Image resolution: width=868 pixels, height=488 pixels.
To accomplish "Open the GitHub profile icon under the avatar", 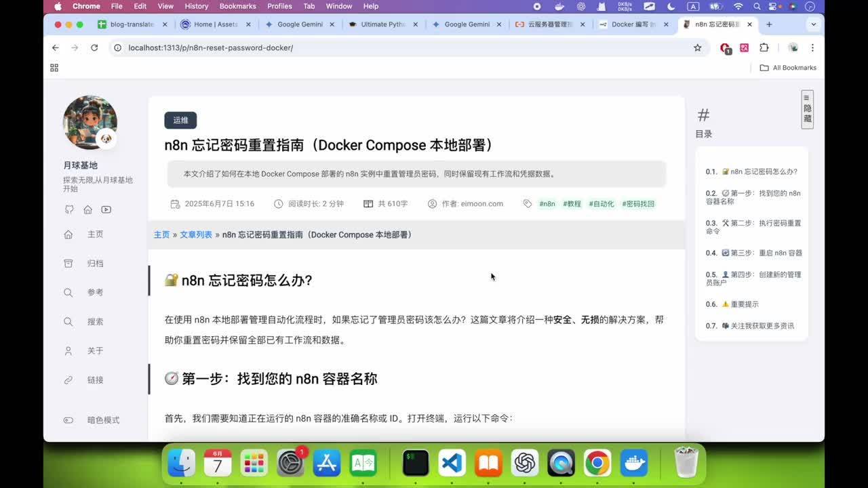I will click(68, 209).
